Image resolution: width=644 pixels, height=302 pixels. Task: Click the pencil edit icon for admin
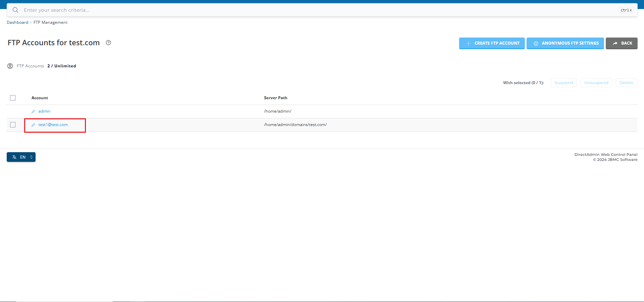coord(33,112)
